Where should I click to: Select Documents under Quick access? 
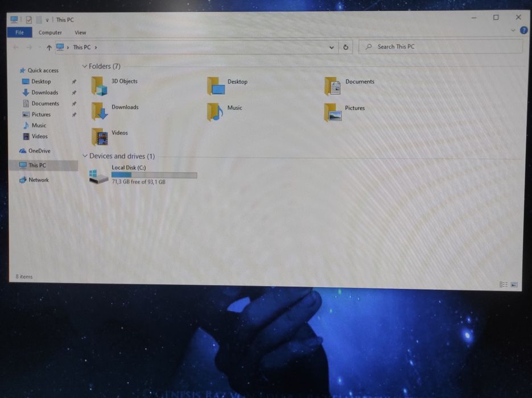click(x=45, y=103)
